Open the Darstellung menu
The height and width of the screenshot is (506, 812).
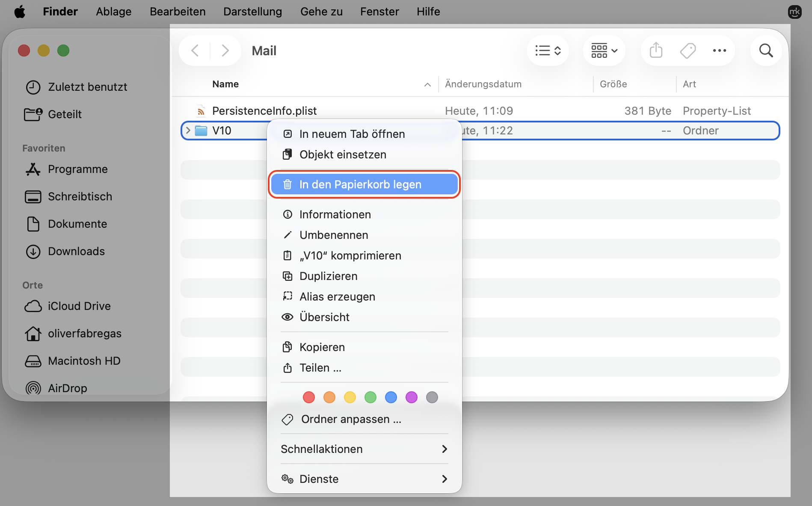coord(253,12)
